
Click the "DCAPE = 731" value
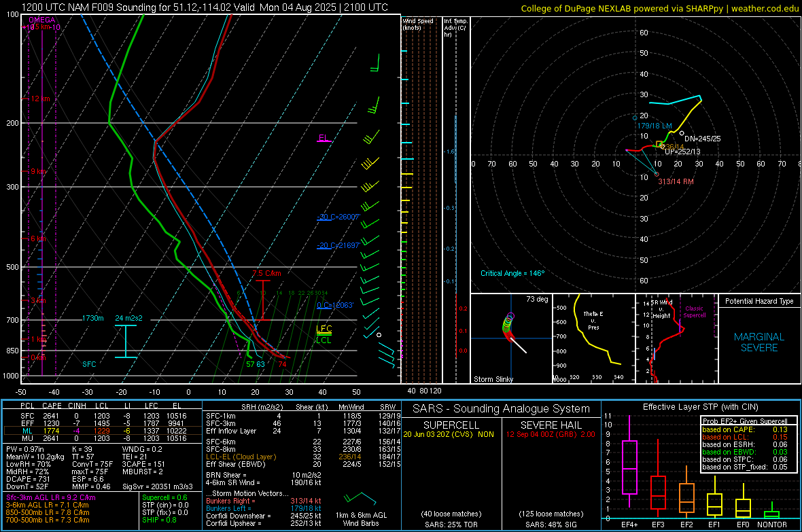pos(28,479)
